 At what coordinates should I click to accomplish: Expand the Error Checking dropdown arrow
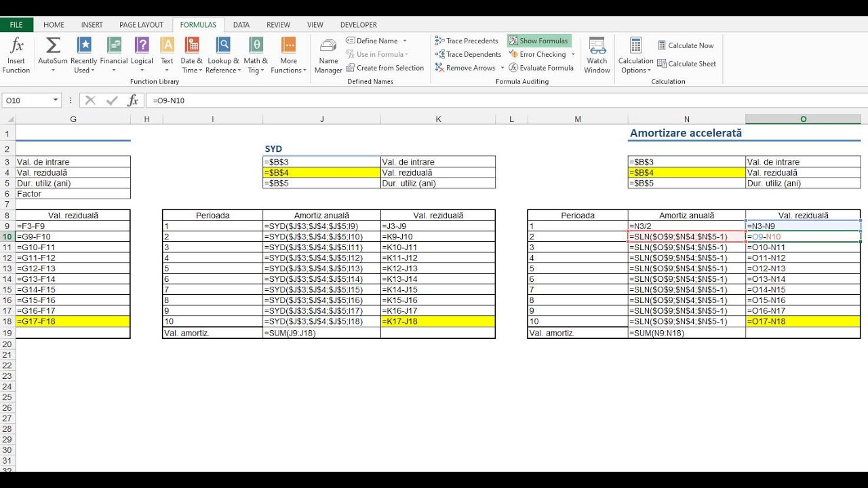pyautogui.click(x=573, y=54)
